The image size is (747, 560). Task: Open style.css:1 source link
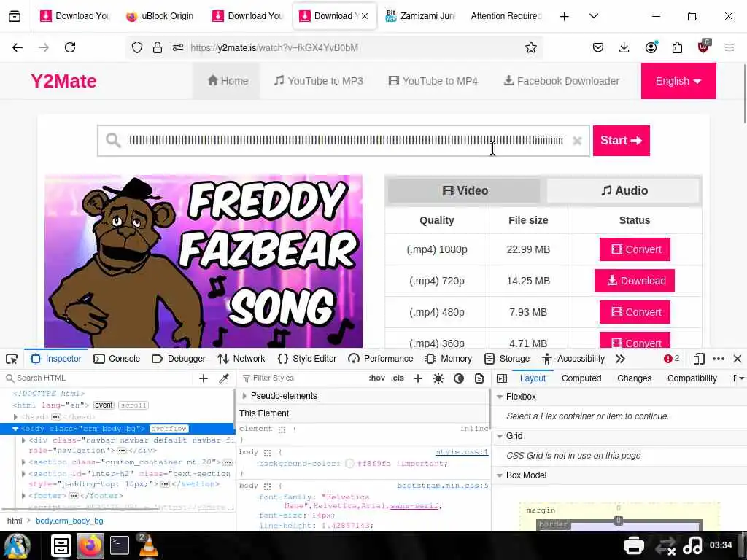pyautogui.click(x=462, y=452)
